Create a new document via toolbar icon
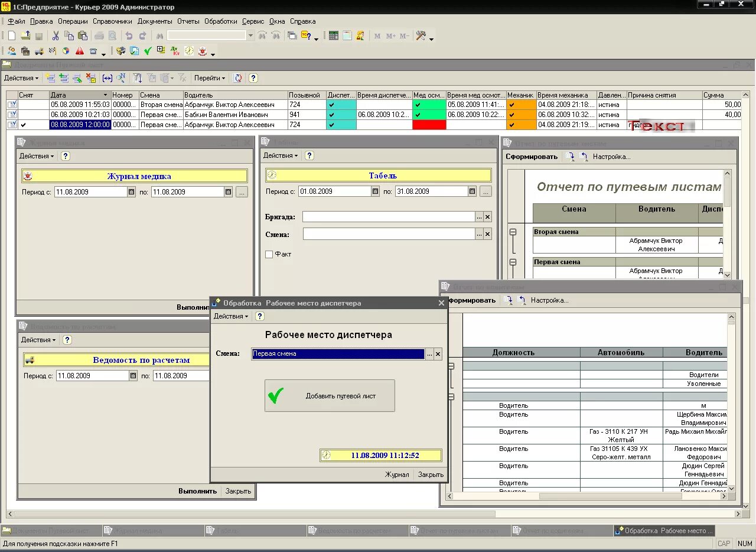Image resolution: width=756 pixels, height=552 pixels. pyautogui.click(x=12, y=36)
